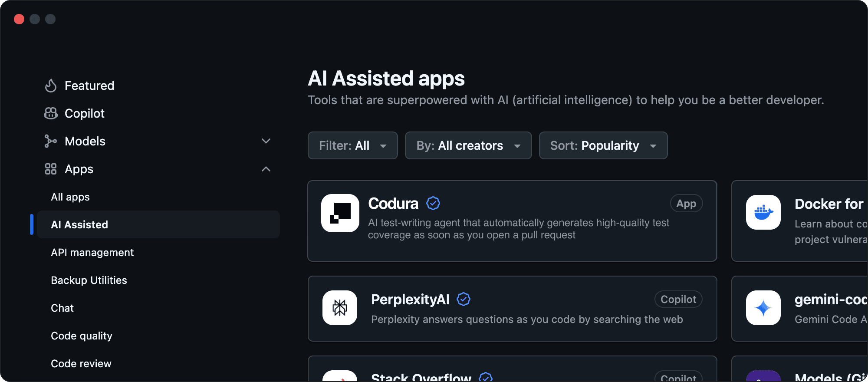Click the Codura verified badge
868x382 pixels.
(x=433, y=203)
